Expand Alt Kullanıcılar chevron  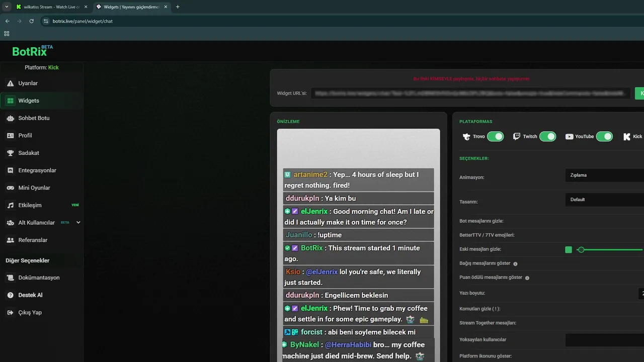pyautogui.click(x=78, y=222)
